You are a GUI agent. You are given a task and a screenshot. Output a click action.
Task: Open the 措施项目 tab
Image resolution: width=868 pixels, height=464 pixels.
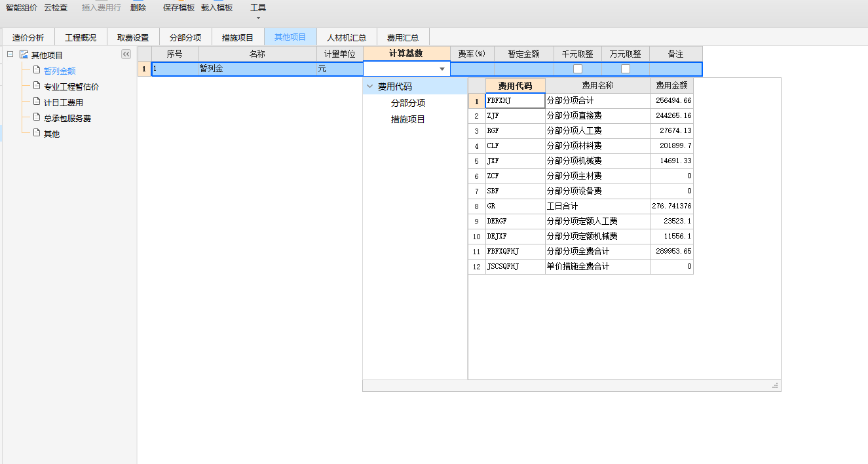point(238,37)
